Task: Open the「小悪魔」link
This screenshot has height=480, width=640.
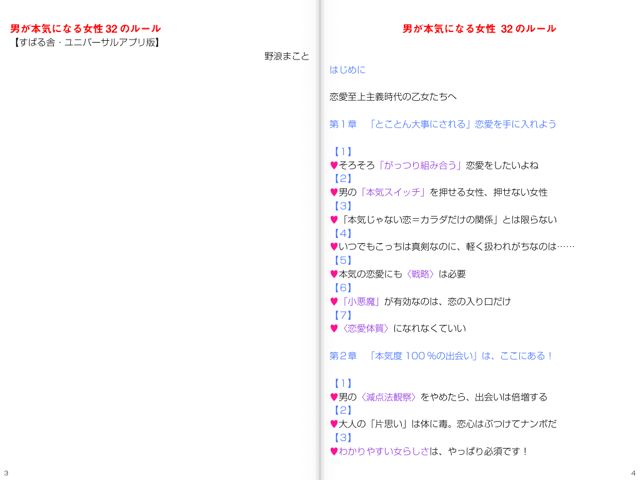Action: 360,302
